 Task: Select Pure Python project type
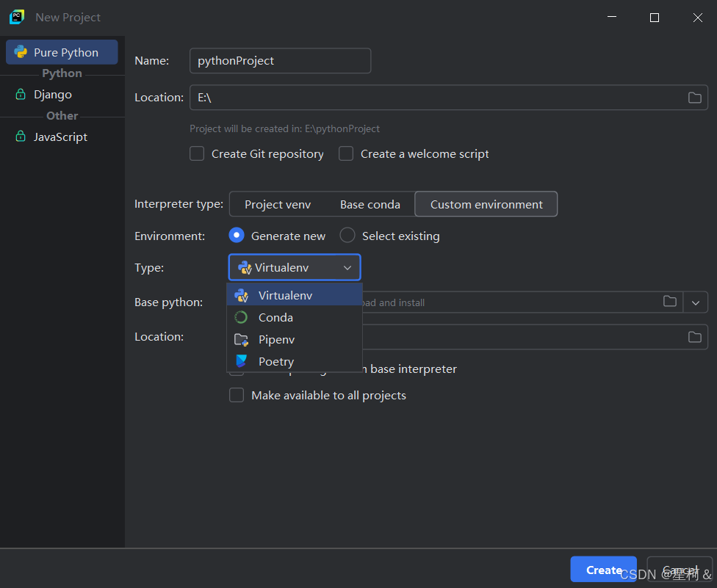[x=62, y=52]
